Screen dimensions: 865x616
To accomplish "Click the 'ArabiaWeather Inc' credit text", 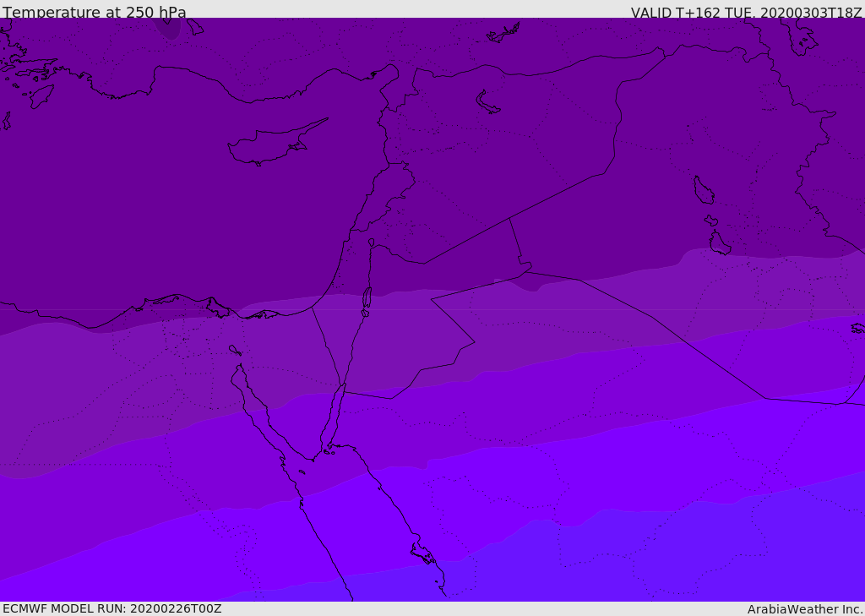I will click(x=804, y=609).
